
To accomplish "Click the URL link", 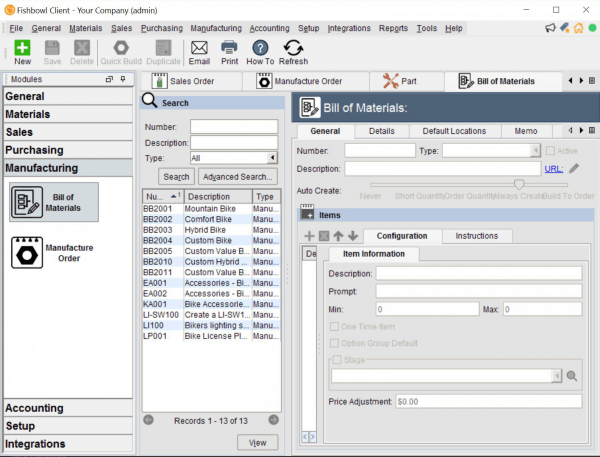I will (x=553, y=169).
